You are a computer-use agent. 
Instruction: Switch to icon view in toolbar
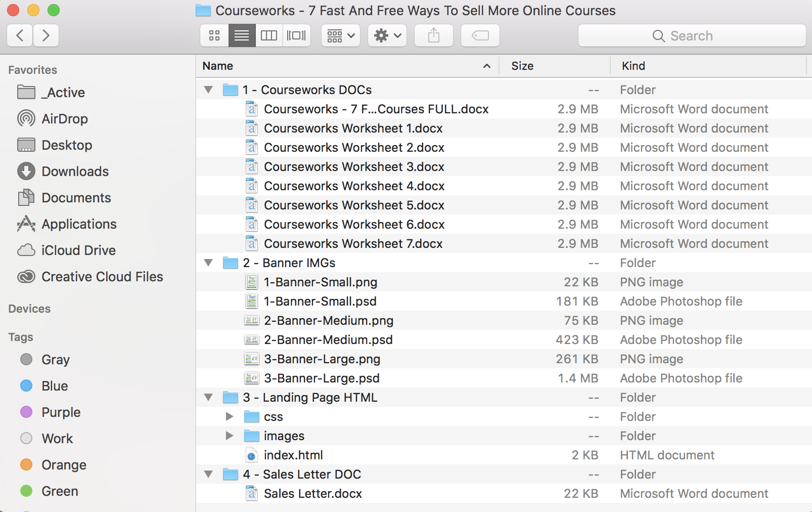coord(214,35)
